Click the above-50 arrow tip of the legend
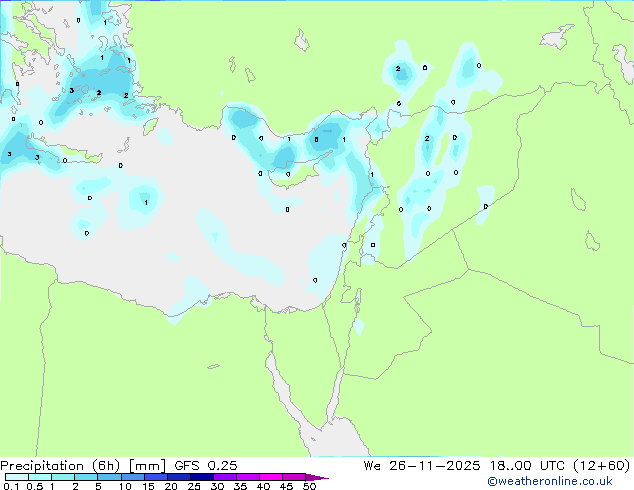Viewport: 634px width, 490px height. point(317,478)
